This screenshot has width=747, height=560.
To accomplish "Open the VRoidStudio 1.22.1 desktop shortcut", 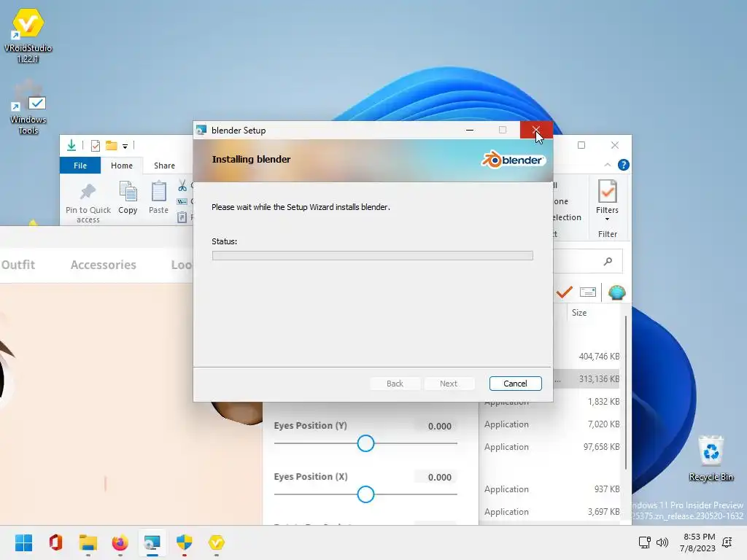I will (28, 36).
